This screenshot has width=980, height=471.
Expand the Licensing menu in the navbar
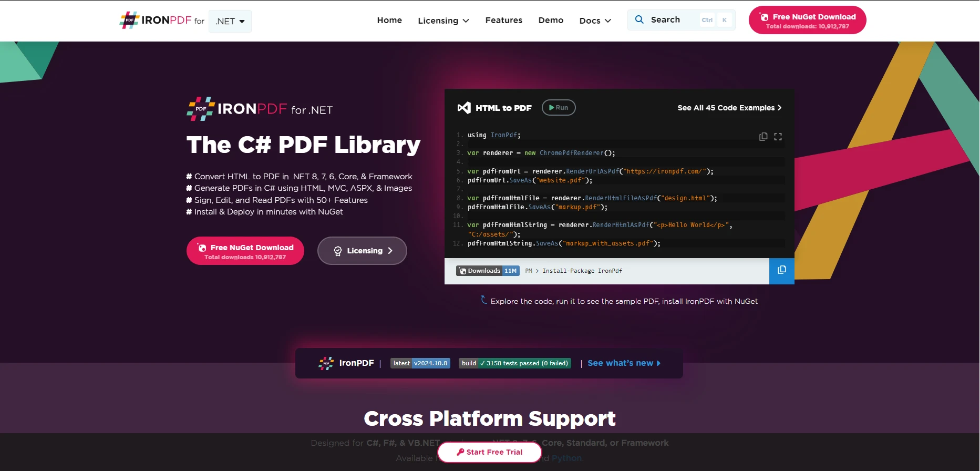443,21
